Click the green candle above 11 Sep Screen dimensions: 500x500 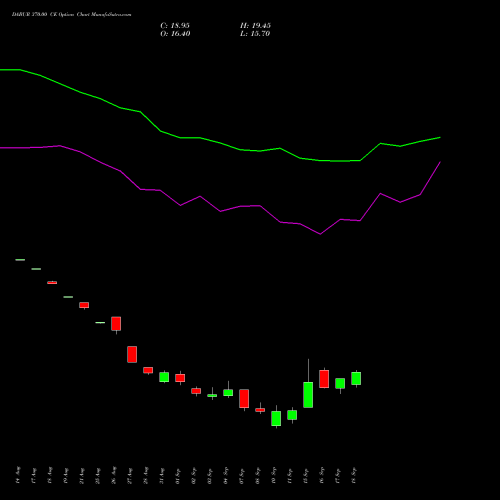[292, 415]
